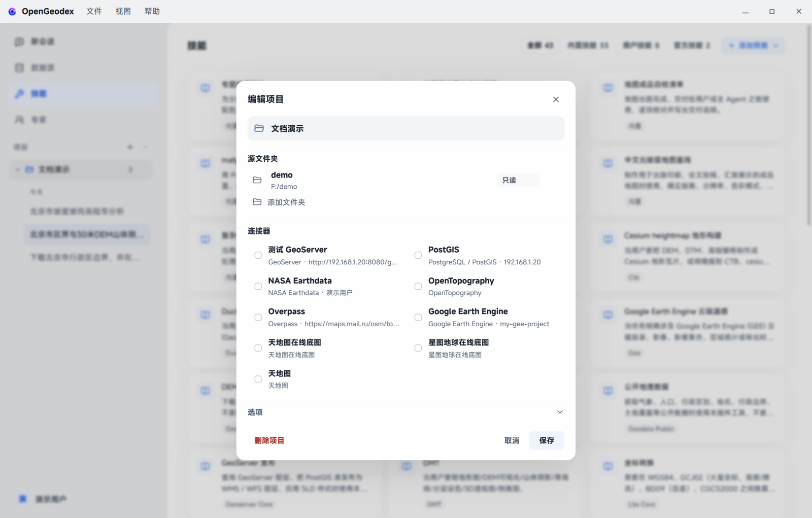This screenshot has height=518, width=812.
Task: Click into the 文档演示 project name field
Action: pyautogui.click(x=406, y=128)
